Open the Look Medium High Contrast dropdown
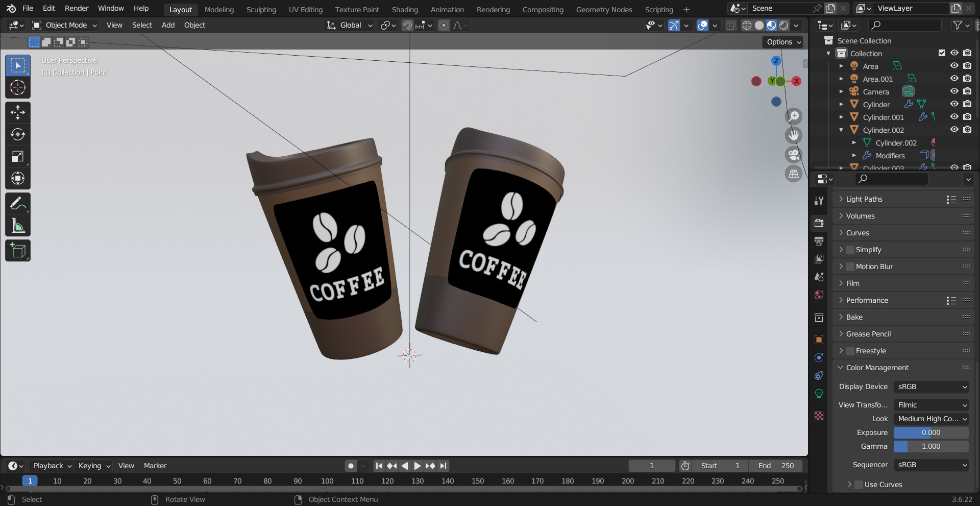Screen dimensions: 980x506 point(932,419)
